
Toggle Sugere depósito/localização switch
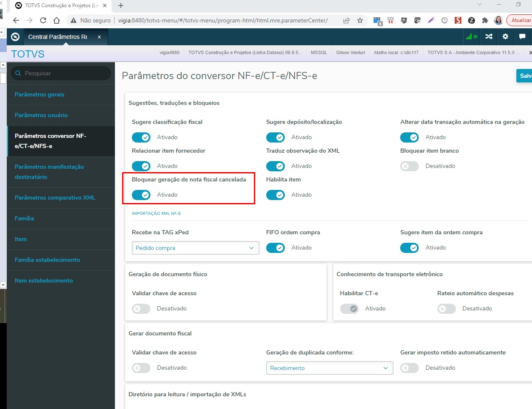[x=276, y=137]
